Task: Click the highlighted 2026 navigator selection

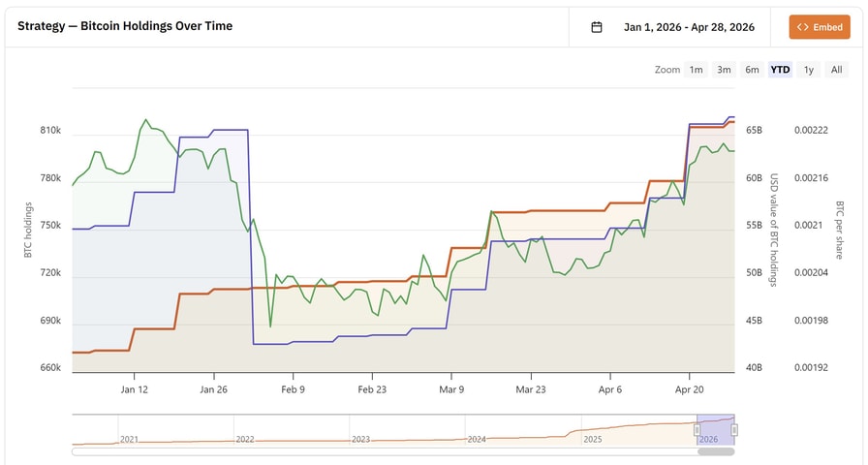Action: pos(715,426)
